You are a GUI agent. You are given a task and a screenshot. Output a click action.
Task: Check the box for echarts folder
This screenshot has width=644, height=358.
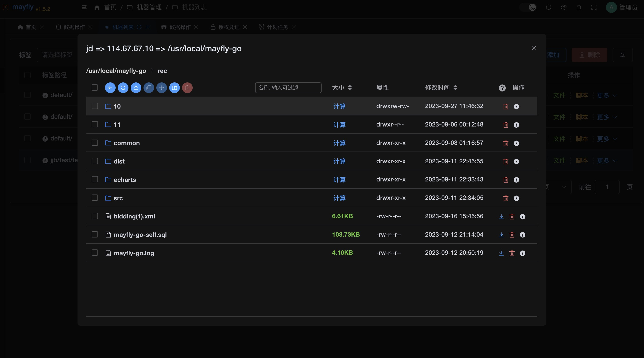[95, 179]
